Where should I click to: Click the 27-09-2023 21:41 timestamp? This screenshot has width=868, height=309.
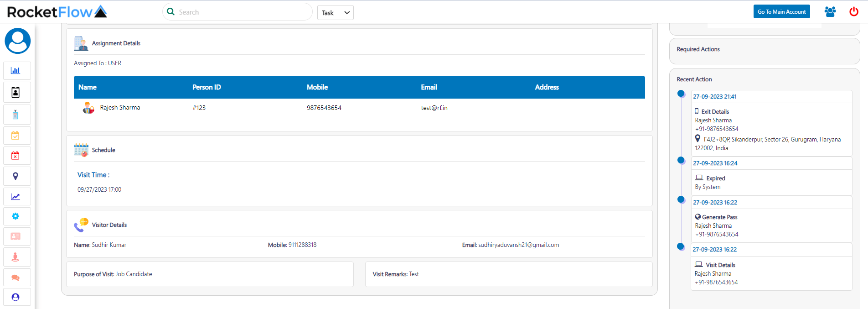(715, 97)
